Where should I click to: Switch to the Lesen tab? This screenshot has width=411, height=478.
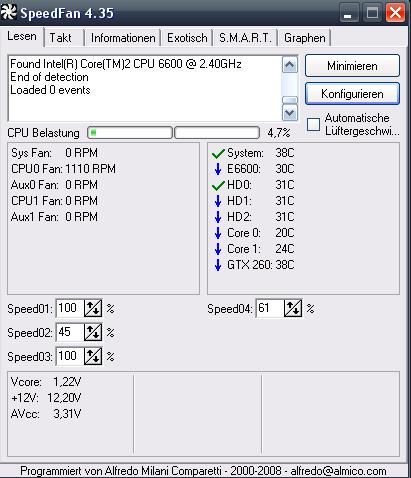(22, 36)
